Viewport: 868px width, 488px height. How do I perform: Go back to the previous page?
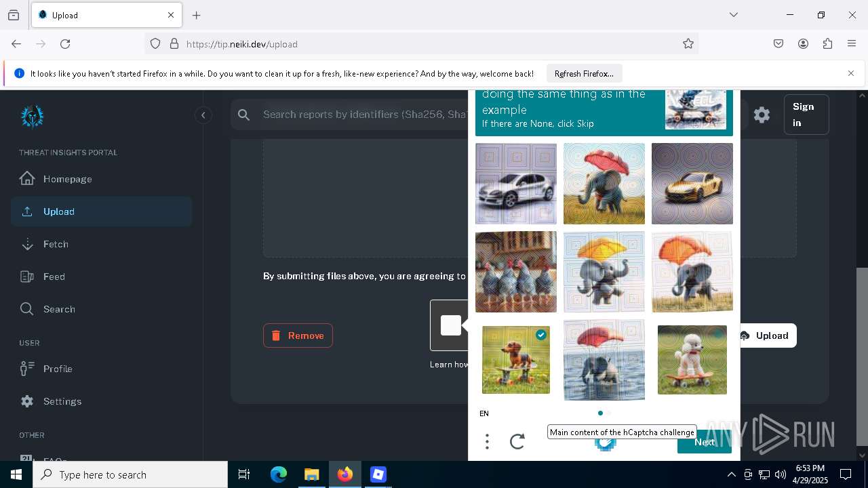[16, 43]
